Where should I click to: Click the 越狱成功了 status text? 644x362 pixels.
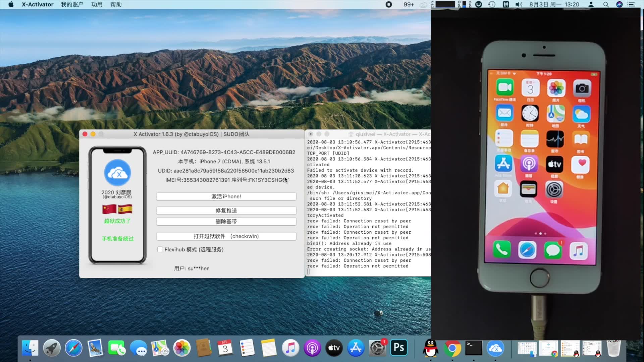117,221
